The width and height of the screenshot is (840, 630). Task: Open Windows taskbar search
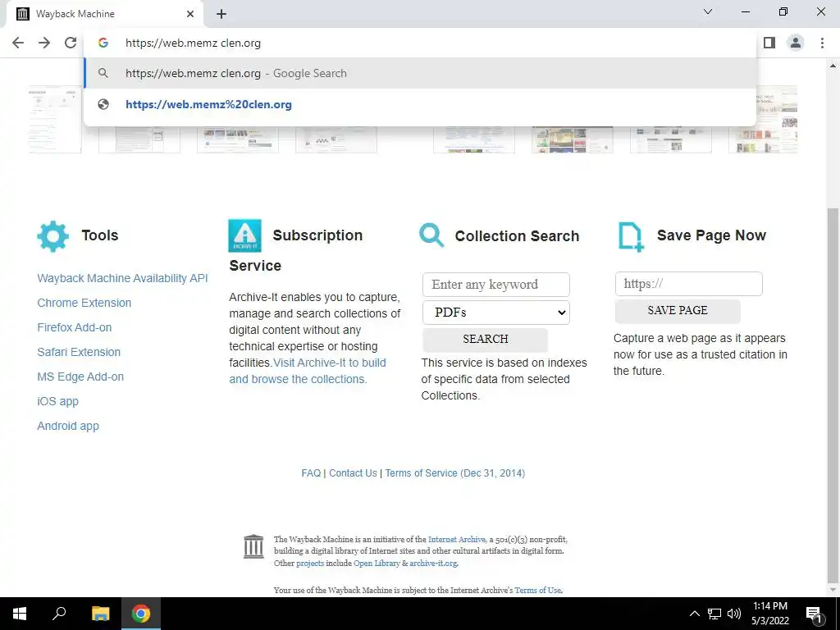tap(59, 614)
